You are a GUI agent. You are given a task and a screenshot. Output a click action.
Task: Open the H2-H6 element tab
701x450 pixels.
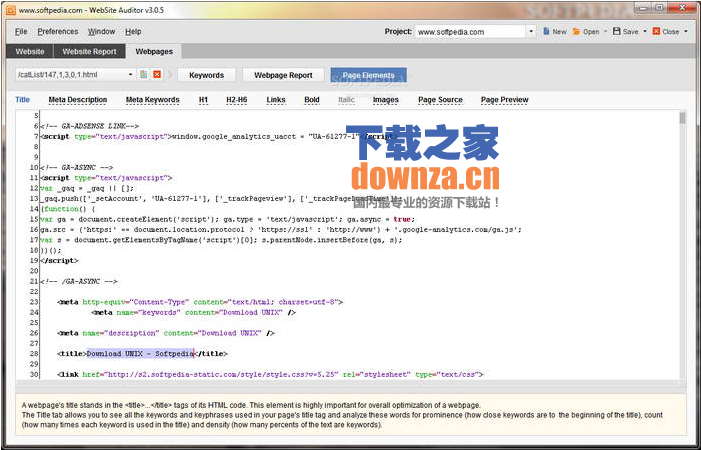tap(236, 100)
